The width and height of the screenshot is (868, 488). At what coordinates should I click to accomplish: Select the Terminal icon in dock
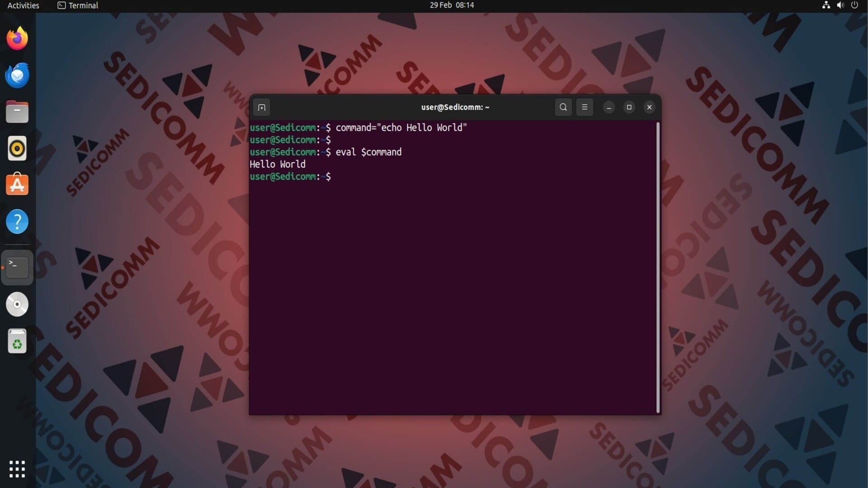pos(17,267)
